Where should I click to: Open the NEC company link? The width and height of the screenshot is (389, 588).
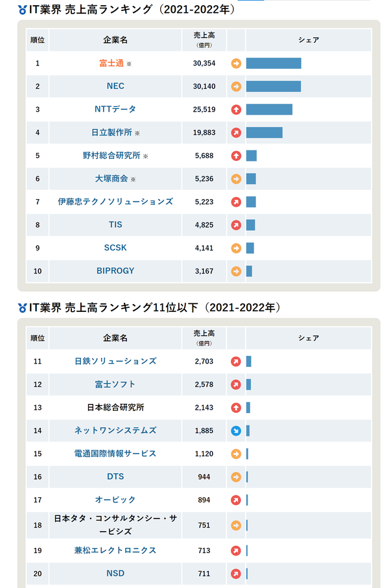pos(115,86)
